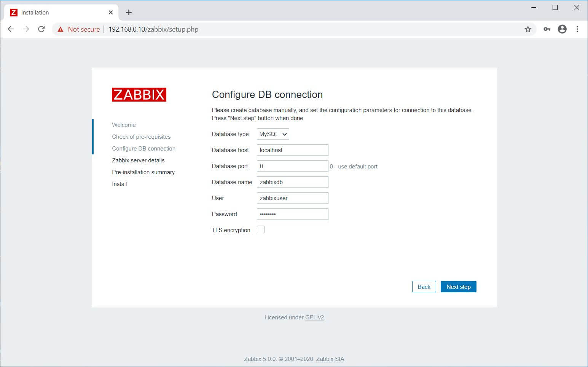588x367 pixels.
Task: Edit the Database name field
Action: (x=292, y=182)
